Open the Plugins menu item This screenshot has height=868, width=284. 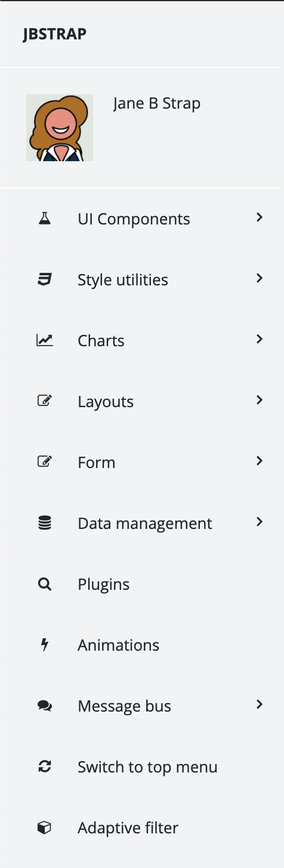click(142, 584)
